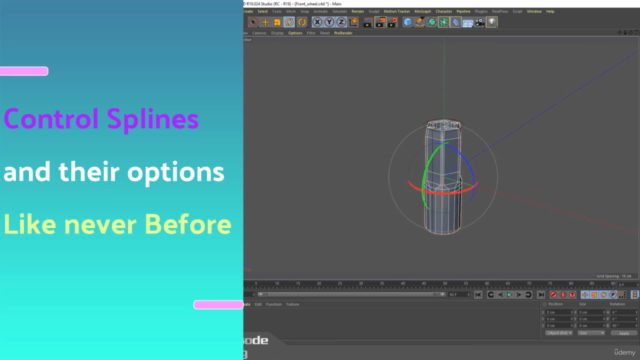Select the Live Selection arrow tool

pyautogui.click(x=253, y=22)
